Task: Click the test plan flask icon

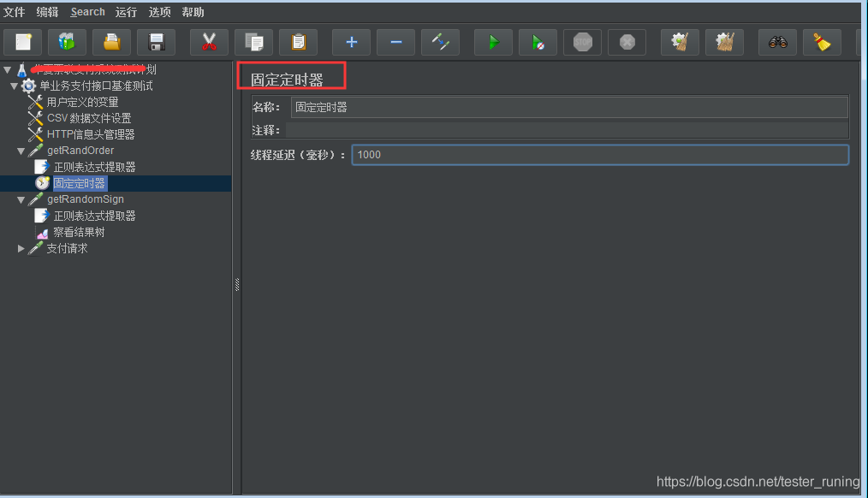Action: 22,69
